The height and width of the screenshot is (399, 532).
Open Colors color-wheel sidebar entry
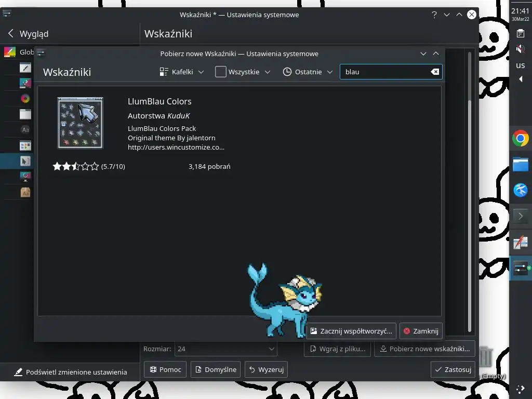click(x=25, y=99)
